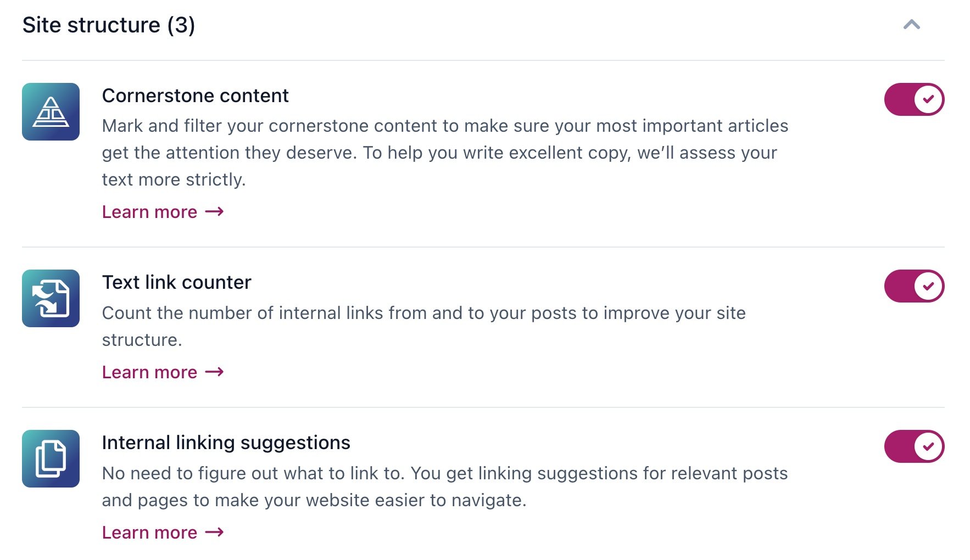Click the Site structure (3) heading

(x=109, y=25)
